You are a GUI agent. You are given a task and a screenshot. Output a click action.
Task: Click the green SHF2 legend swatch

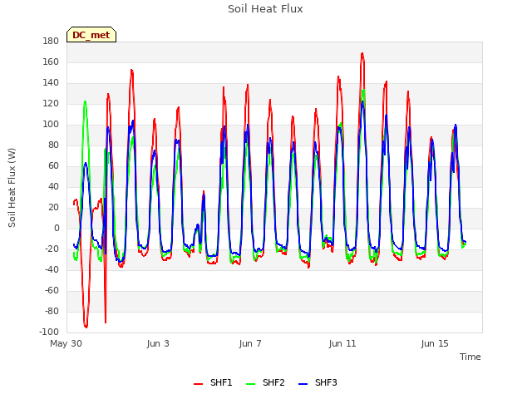click(x=250, y=384)
